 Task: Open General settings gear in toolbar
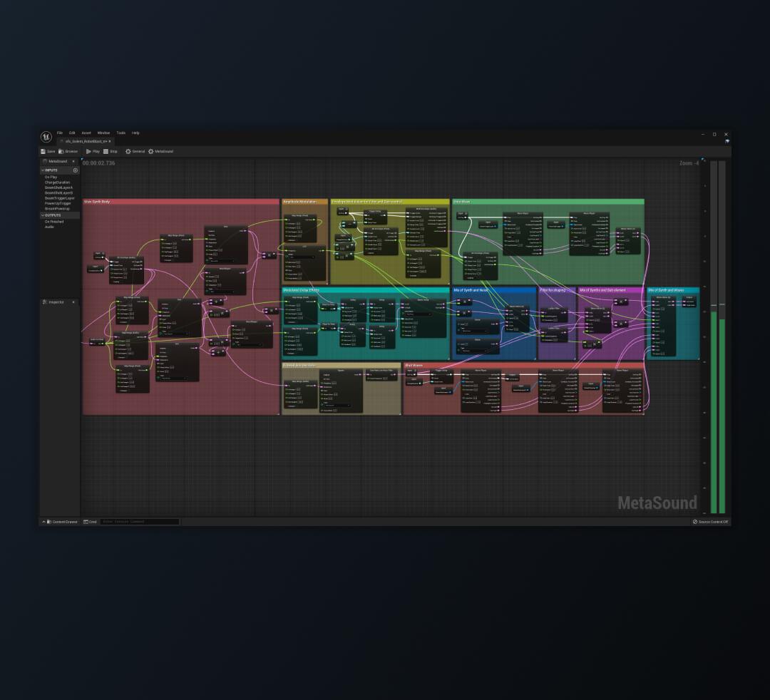click(x=128, y=152)
